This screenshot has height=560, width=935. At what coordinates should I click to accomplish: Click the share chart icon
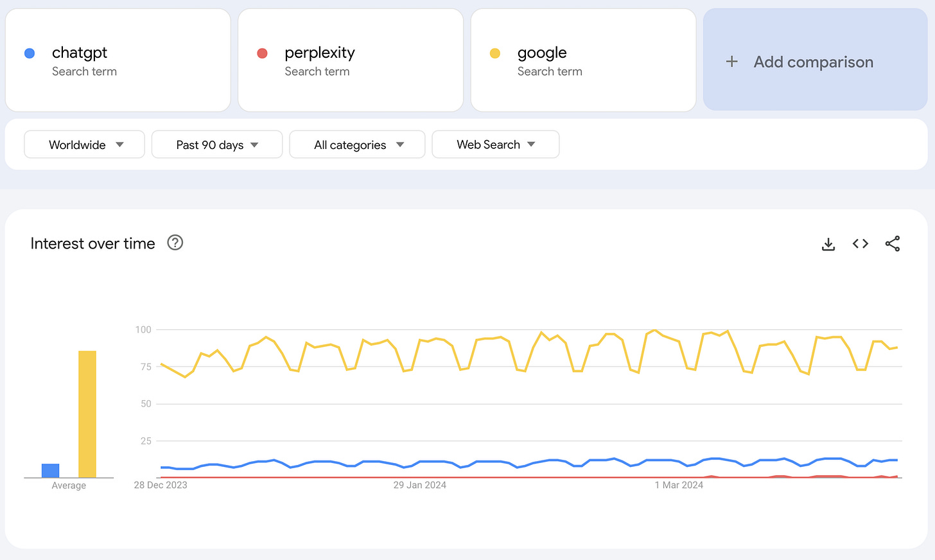[893, 243]
